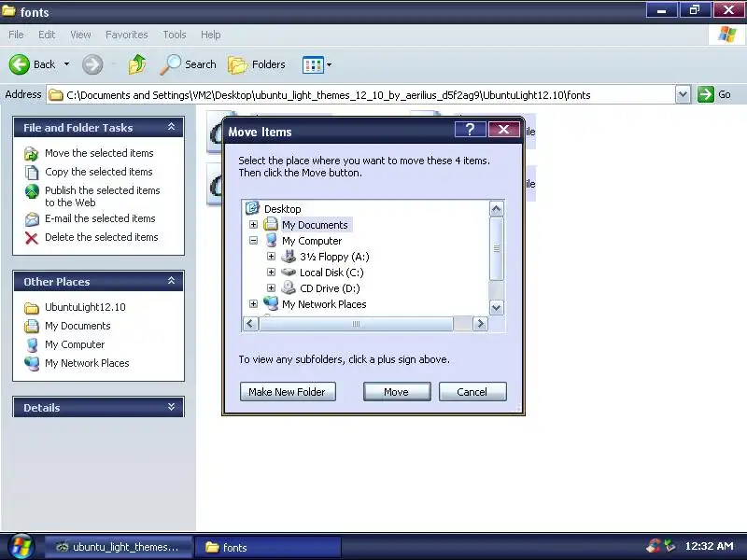The height and width of the screenshot is (560, 747).
Task: Open UbuntuLight12.10 in Other Places
Action: click(x=85, y=307)
